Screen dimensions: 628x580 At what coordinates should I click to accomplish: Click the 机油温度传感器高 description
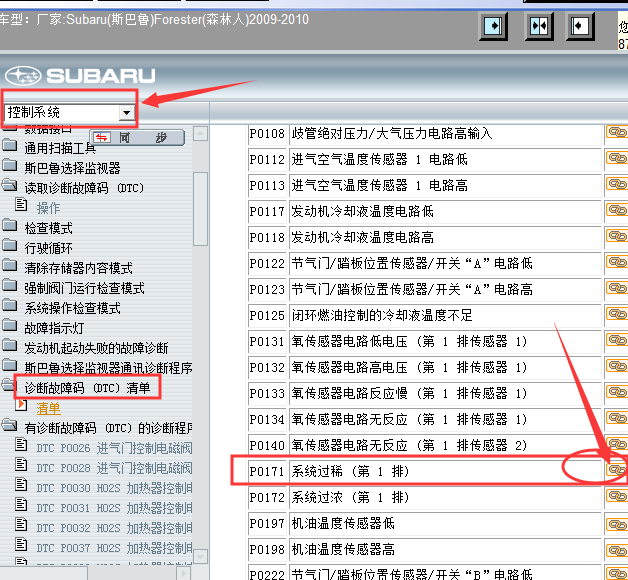pos(343,550)
